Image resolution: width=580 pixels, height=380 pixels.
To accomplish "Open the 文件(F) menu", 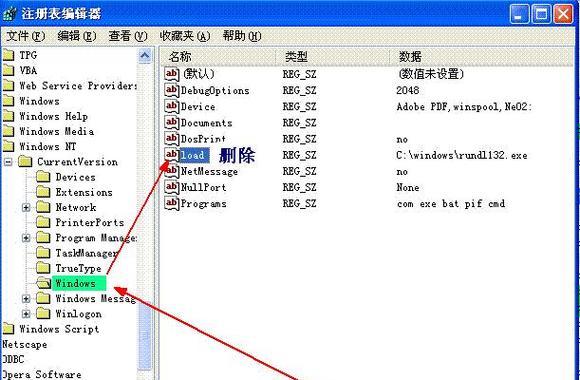I will coord(26,36).
